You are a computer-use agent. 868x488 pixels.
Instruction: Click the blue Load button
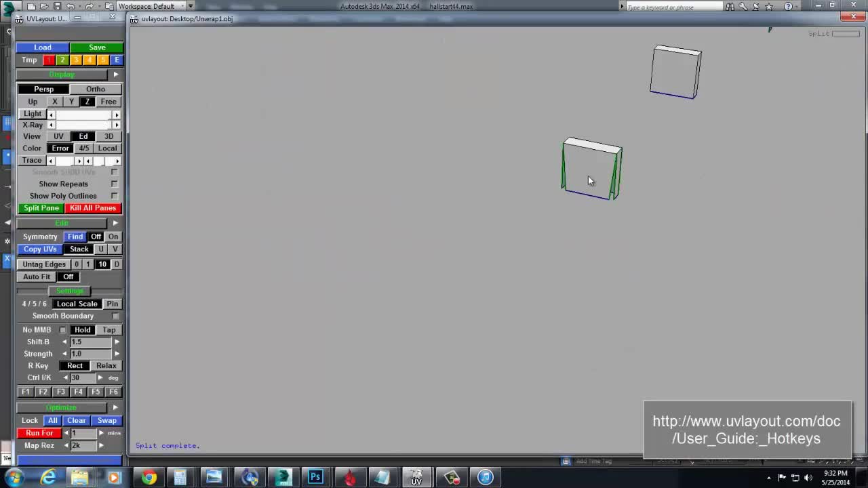click(x=43, y=47)
